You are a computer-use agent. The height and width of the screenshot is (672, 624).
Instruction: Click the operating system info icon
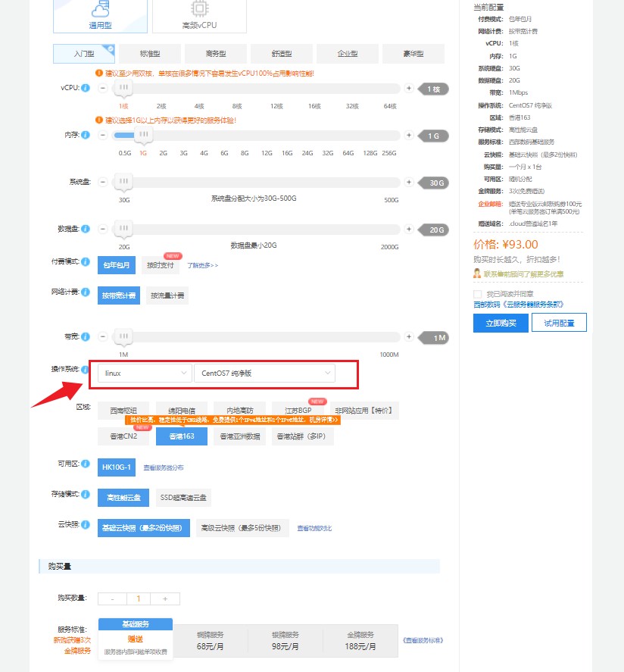pyautogui.click(x=86, y=369)
